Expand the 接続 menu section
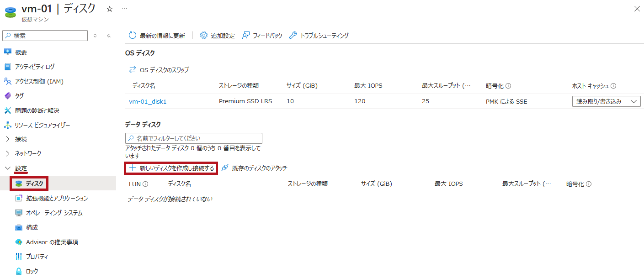The image size is (644, 278). click(x=8, y=139)
